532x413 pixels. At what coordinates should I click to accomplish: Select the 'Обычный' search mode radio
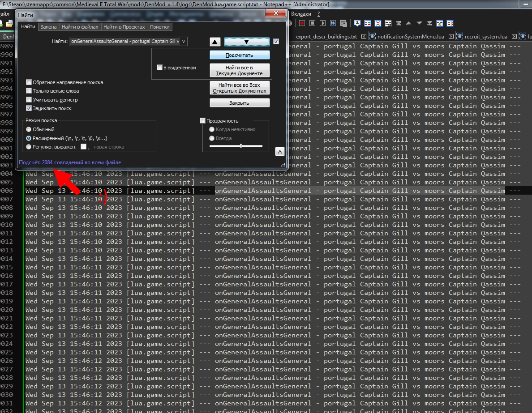[29, 129]
